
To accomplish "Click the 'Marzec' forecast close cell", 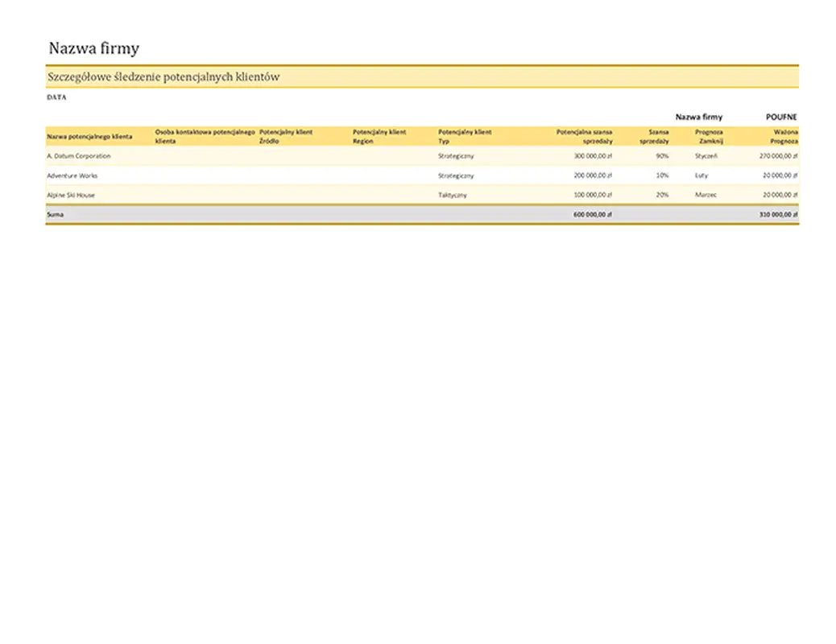I will coord(706,195).
